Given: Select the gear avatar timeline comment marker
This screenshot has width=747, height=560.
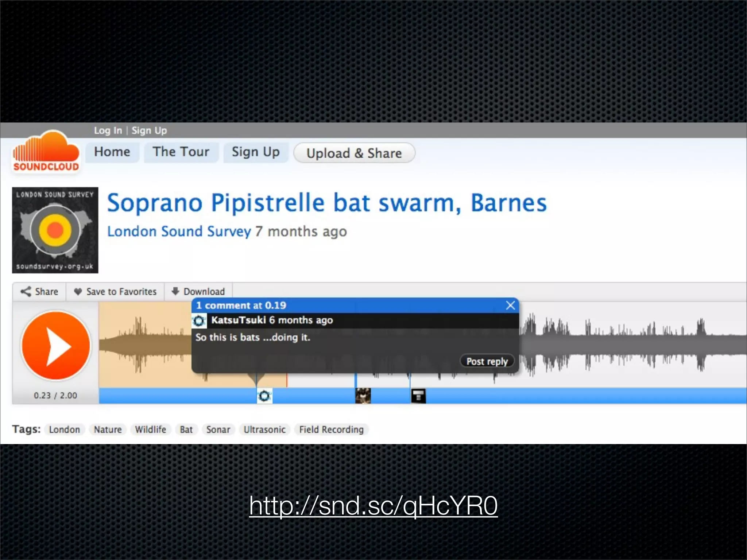Looking at the screenshot, I should coord(264,396).
